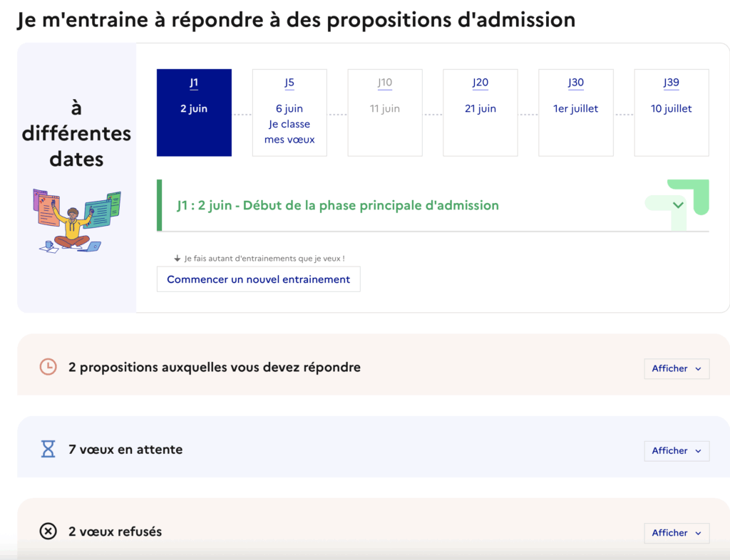
Task: Click the crossed circle icon beside vœux refusés
Action: (x=48, y=532)
